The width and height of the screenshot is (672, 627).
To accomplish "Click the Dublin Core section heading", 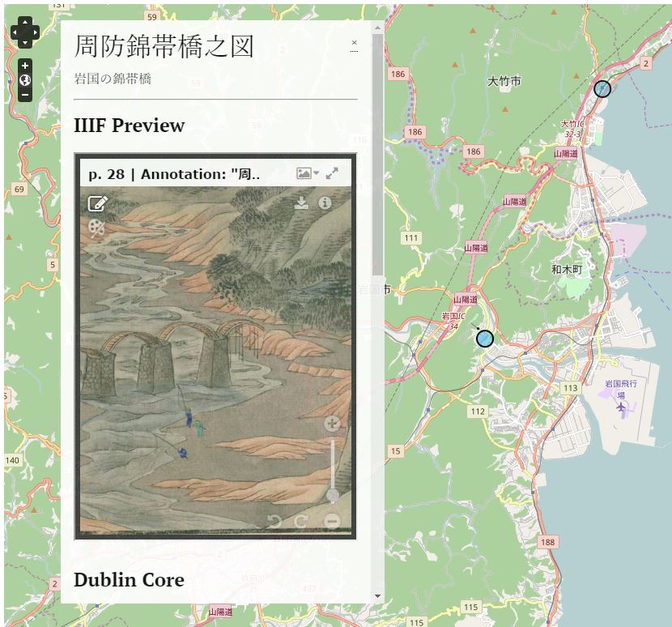I will [129, 580].
